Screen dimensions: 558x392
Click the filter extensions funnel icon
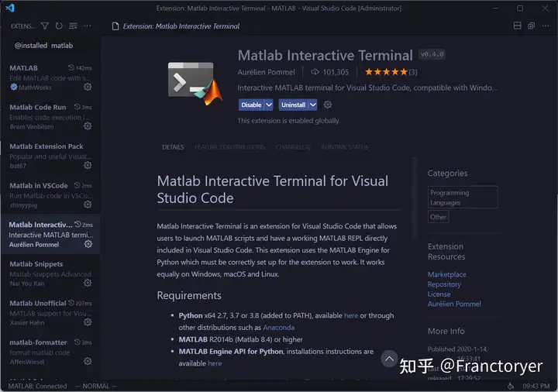click(x=45, y=26)
